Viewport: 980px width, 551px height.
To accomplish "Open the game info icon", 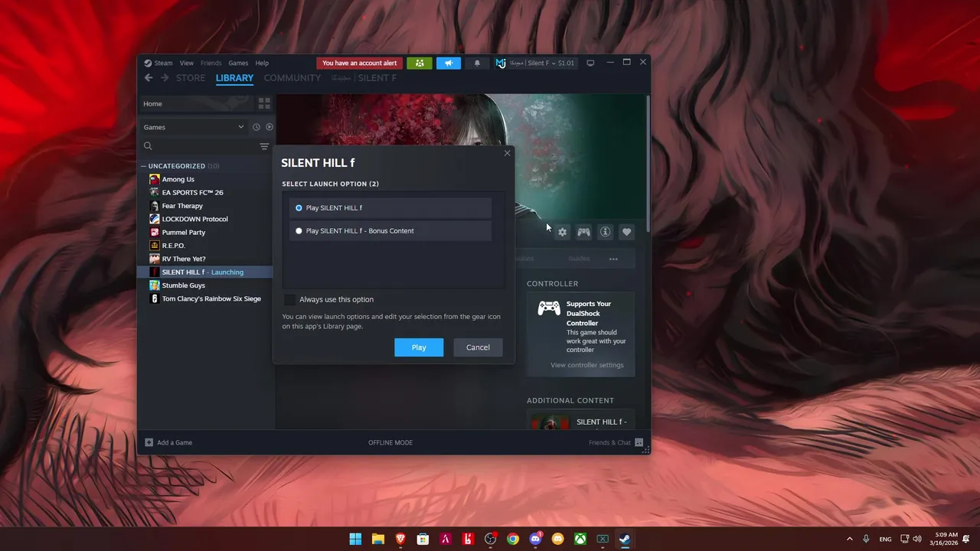I will 605,232.
